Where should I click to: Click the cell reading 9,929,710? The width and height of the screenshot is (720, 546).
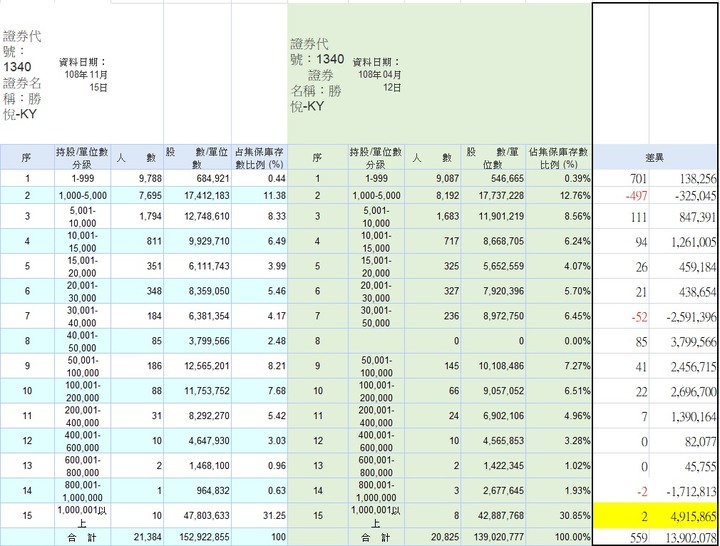tap(197, 241)
